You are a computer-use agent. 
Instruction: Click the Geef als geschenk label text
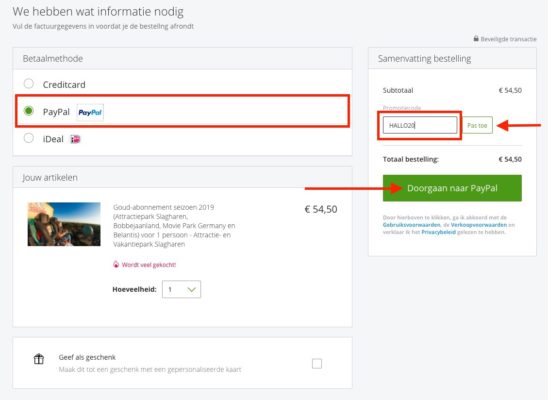87,357
